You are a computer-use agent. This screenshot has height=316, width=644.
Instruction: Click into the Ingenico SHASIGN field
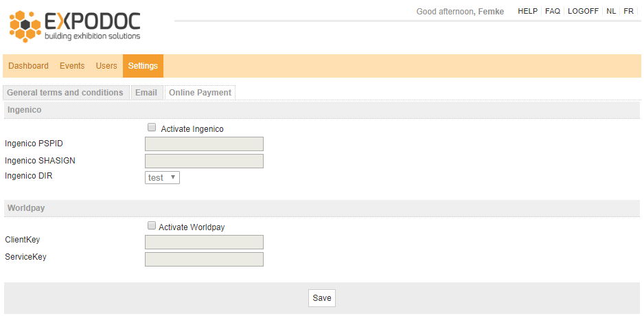click(204, 161)
